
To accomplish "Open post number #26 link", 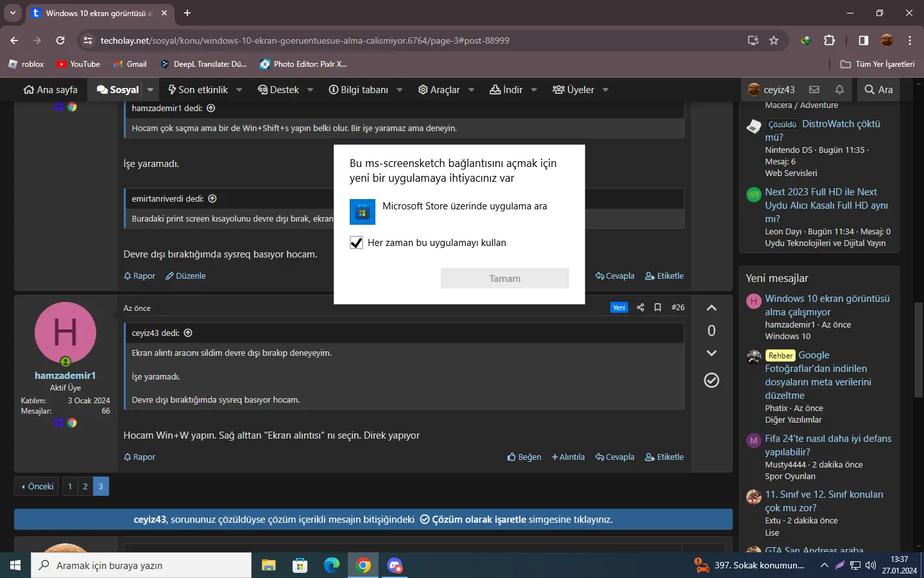I will [678, 308].
